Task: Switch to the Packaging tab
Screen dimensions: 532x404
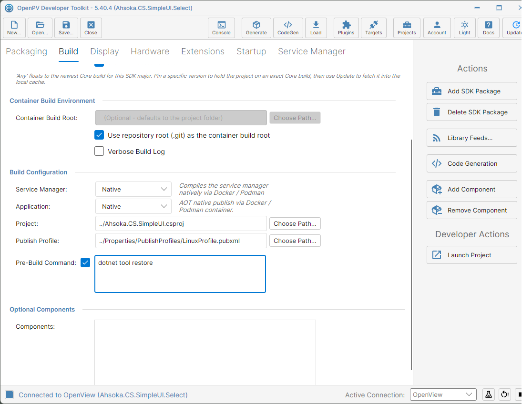Action: pyautogui.click(x=27, y=51)
